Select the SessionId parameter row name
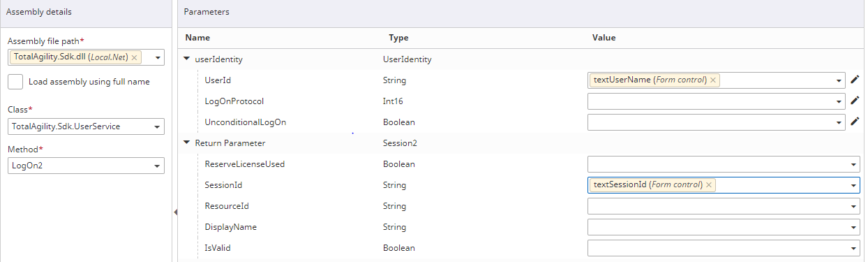The image size is (868, 262). [x=223, y=185]
